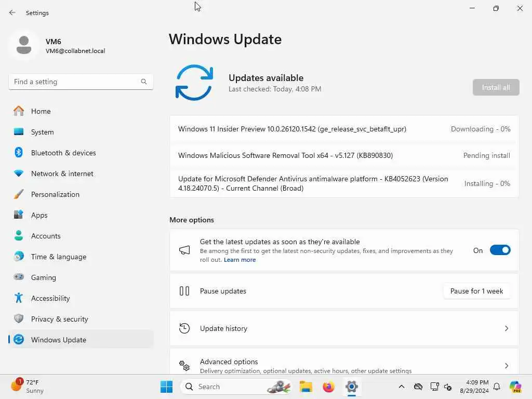Image resolution: width=532 pixels, height=399 pixels.
Task: Show hidden system tray icons chevron
Action: pos(402,387)
